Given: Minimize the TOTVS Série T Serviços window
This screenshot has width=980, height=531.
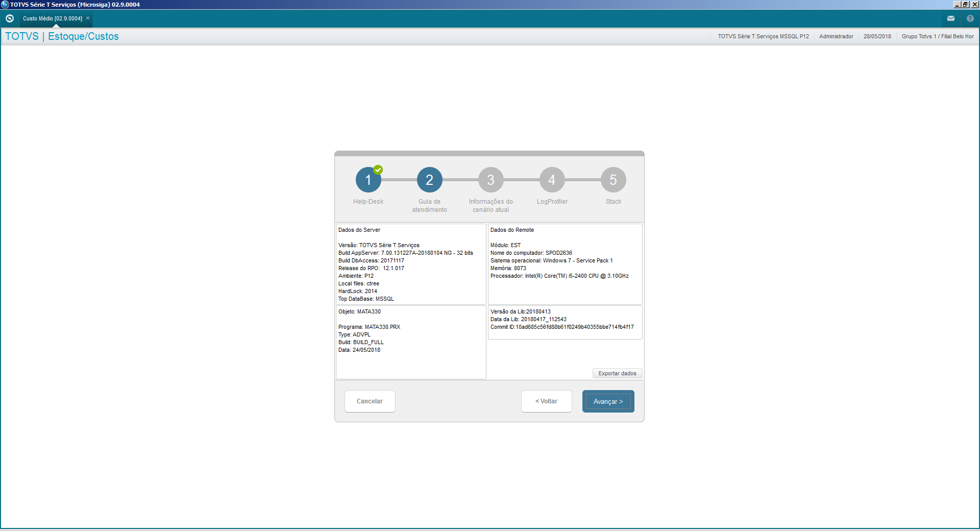Looking at the screenshot, I should 957,5.
